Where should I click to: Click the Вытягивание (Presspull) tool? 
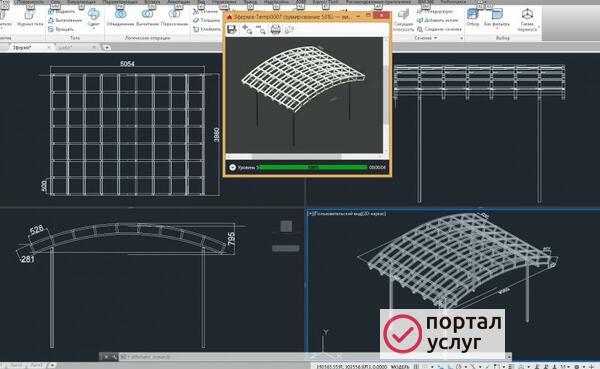(65, 20)
